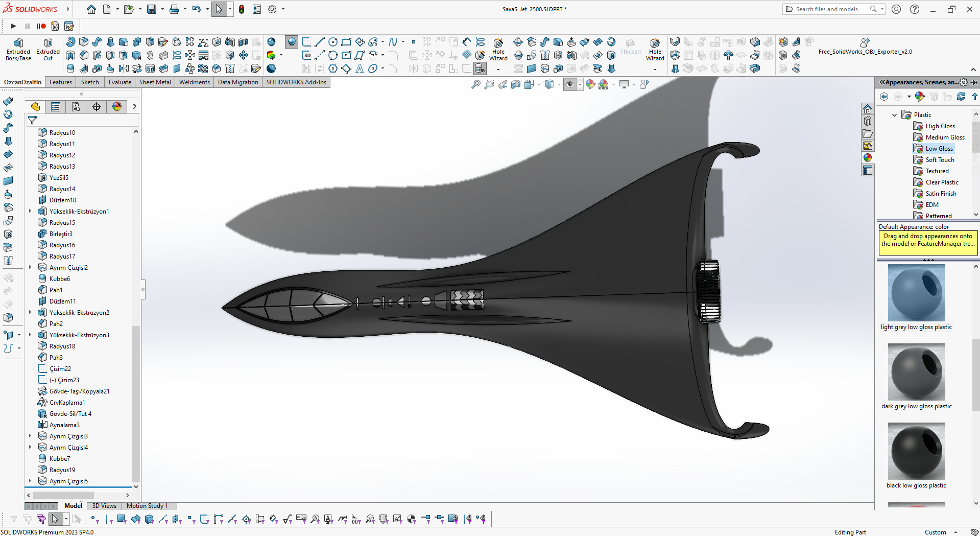This screenshot has width=980, height=536.
Task: Switch to the Features tab
Action: (x=61, y=82)
